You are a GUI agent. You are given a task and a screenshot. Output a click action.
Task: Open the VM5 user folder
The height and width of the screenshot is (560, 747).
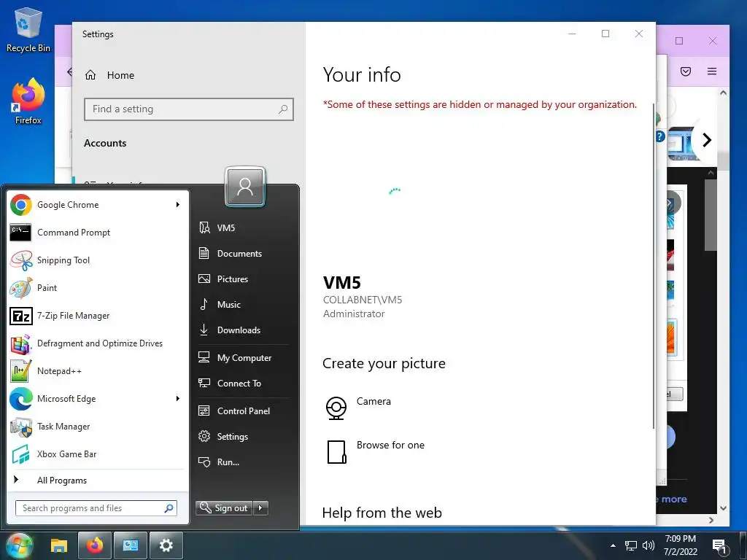[243, 228]
